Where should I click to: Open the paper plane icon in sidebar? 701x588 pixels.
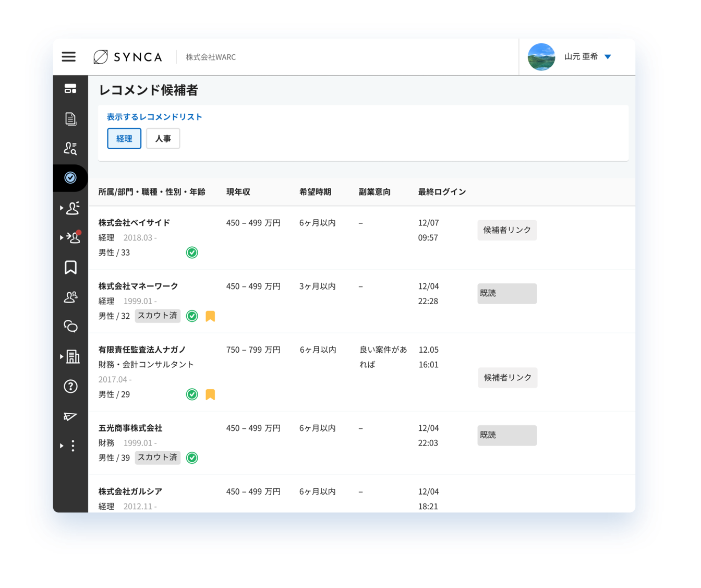70,416
